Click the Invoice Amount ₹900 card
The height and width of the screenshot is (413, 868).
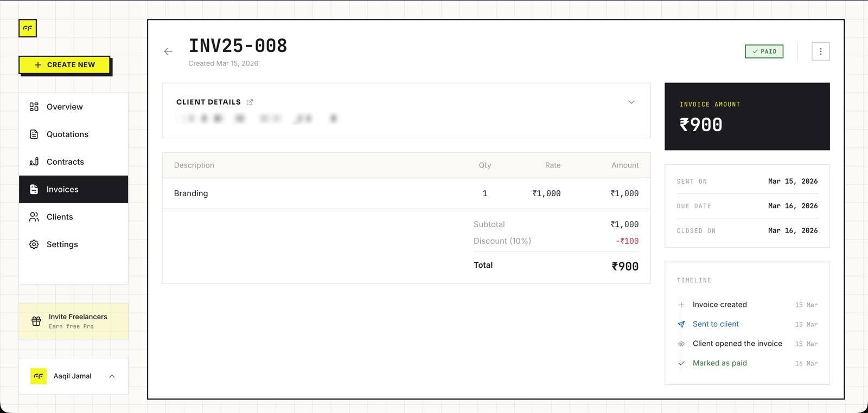[747, 117]
